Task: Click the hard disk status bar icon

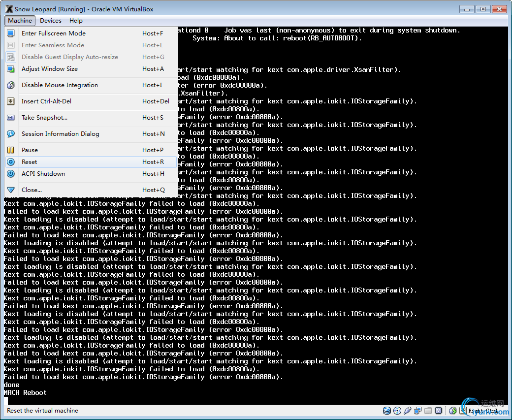Action: point(387,411)
